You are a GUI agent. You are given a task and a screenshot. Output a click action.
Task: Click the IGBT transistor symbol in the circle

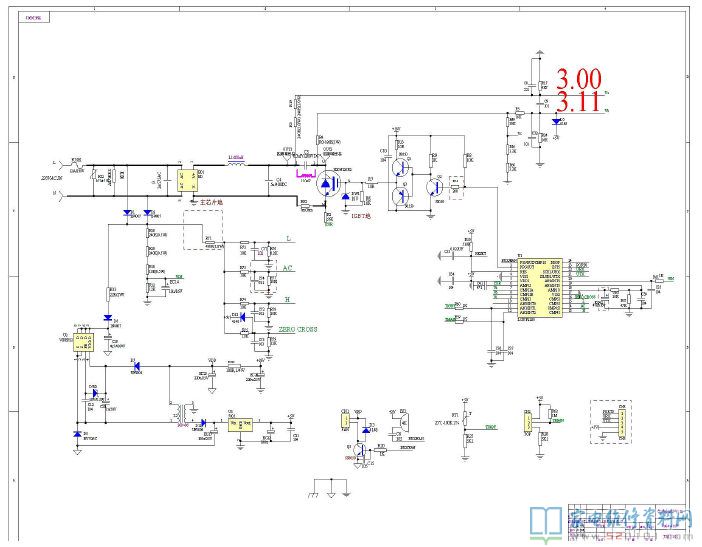click(329, 184)
